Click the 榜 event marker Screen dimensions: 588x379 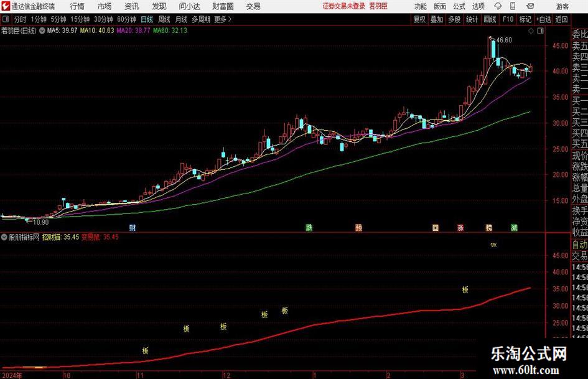(488, 227)
